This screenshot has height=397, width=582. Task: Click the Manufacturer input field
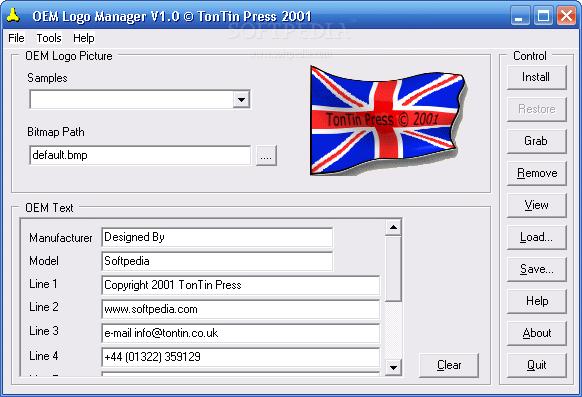(x=217, y=237)
